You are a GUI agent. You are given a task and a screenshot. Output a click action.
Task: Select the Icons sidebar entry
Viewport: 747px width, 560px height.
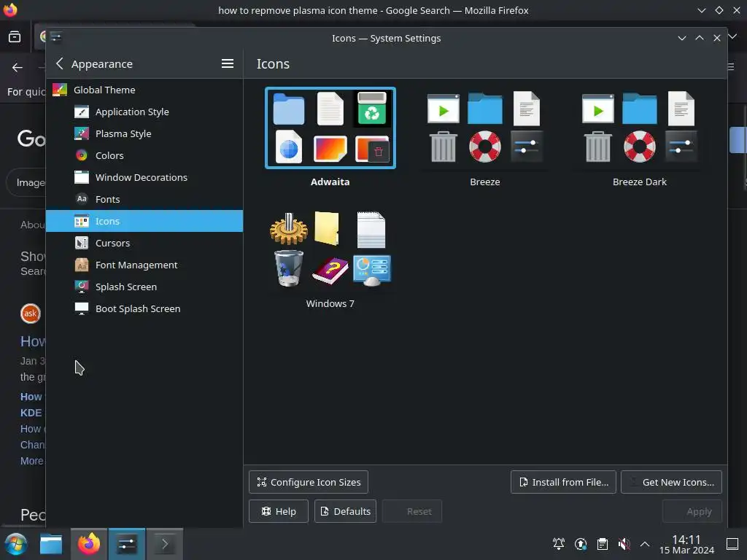pyautogui.click(x=144, y=221)
